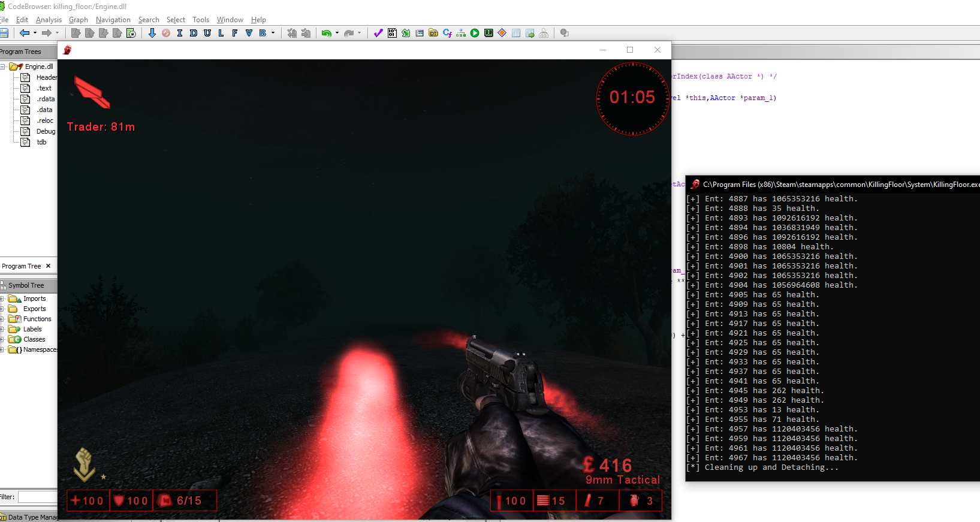Expand the Exports folder in Symbol Tree
This screenshot has width=980, height=522.
pyautogui.click(x=2, y=309)
